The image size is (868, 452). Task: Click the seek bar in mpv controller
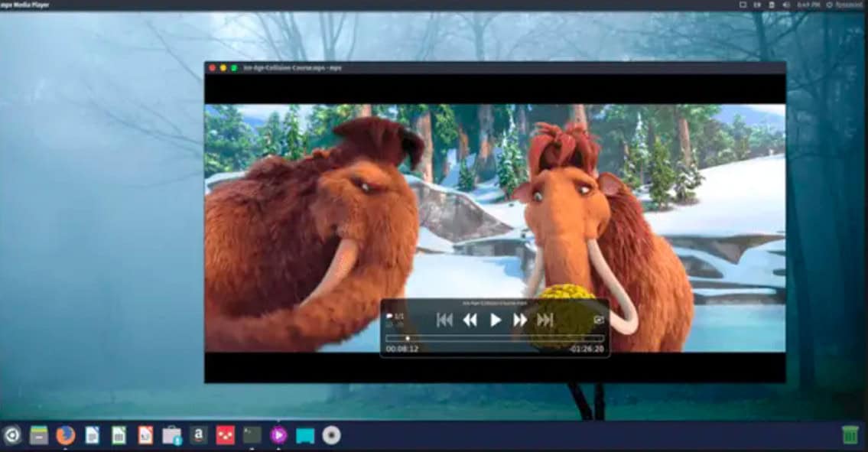click(x=494, y=338)
